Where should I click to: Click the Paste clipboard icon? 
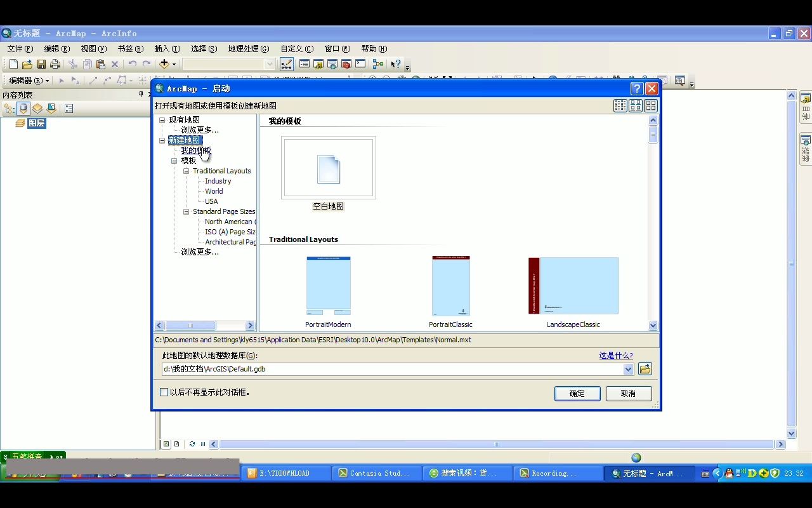point(101,64)
